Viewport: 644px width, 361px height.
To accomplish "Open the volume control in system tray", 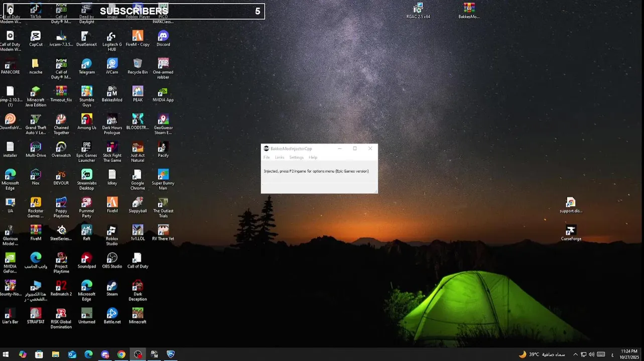I will [x=591, y=354].
